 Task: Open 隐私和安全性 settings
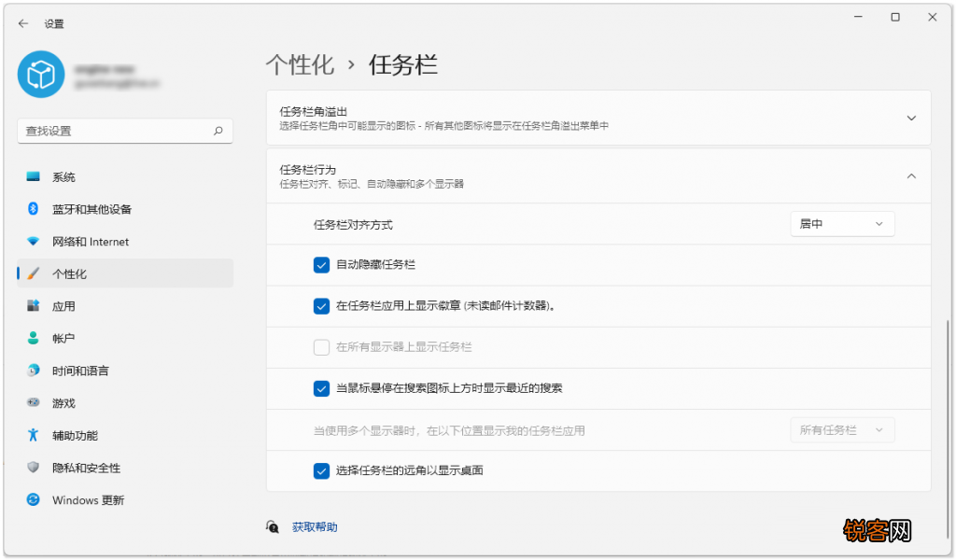125,468
